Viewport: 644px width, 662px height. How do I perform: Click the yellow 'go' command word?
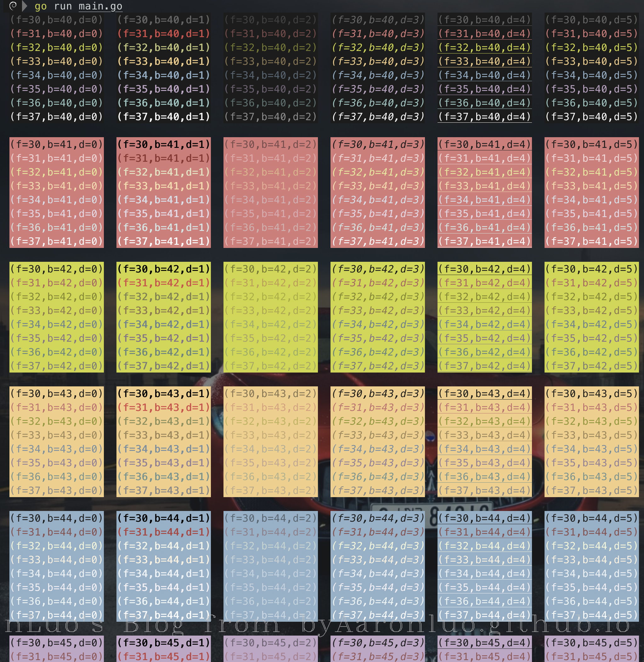point(41,6)
